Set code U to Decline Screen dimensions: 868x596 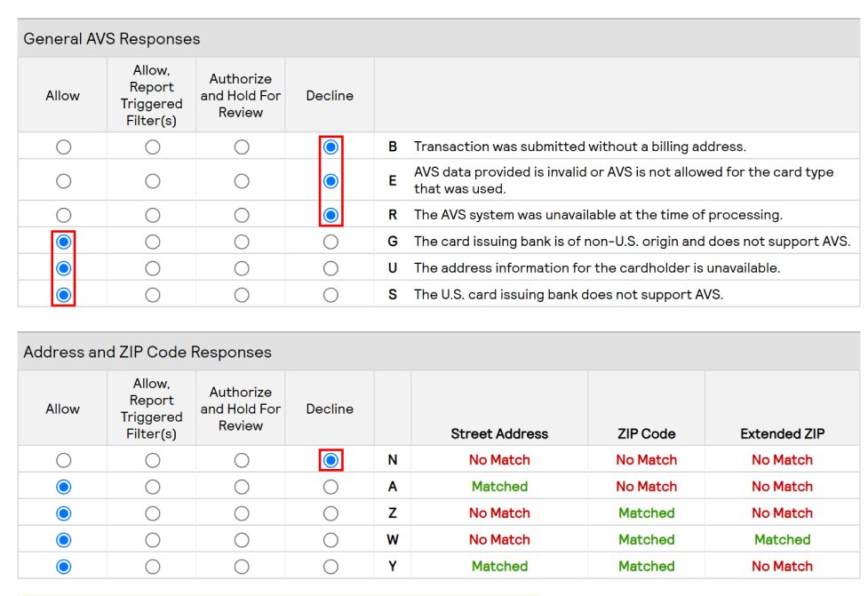pos(330,268)
